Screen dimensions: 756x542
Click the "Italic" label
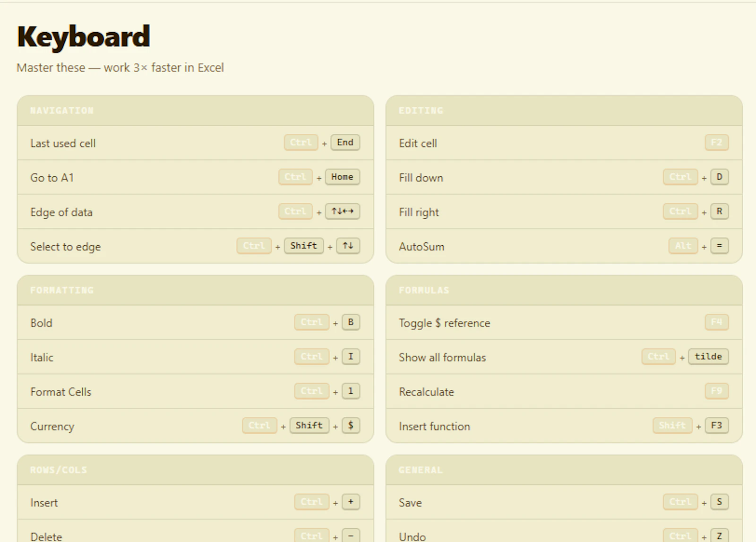point(42,357)
